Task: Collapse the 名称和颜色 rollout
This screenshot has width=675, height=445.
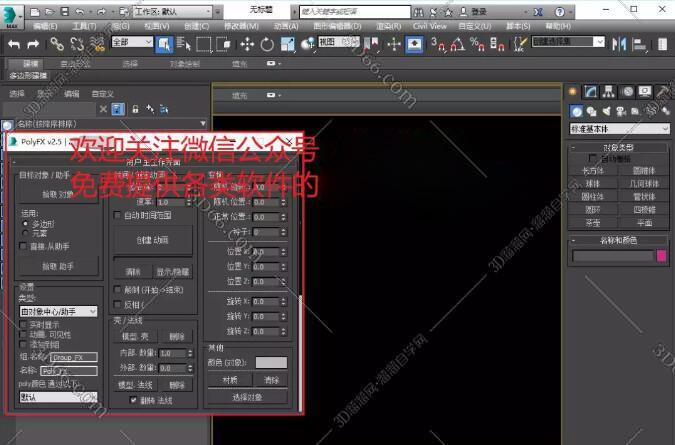Action: pos(618,240)
